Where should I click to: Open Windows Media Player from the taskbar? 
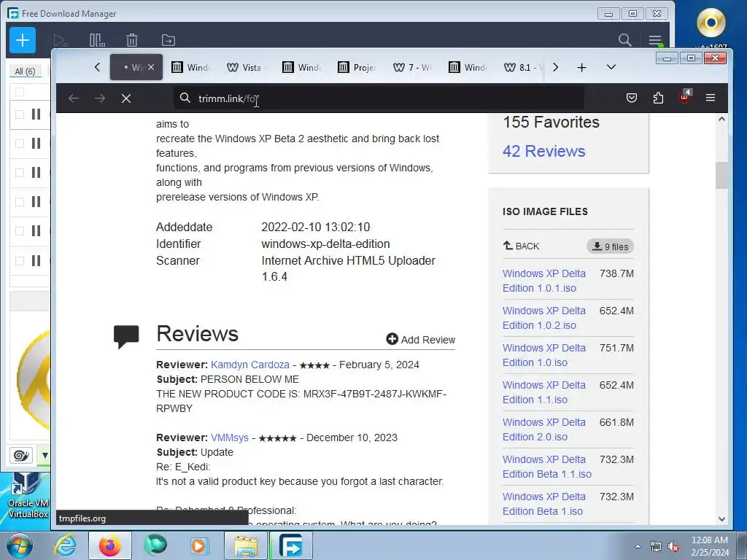pyautogui.click(x=199, y=545)
